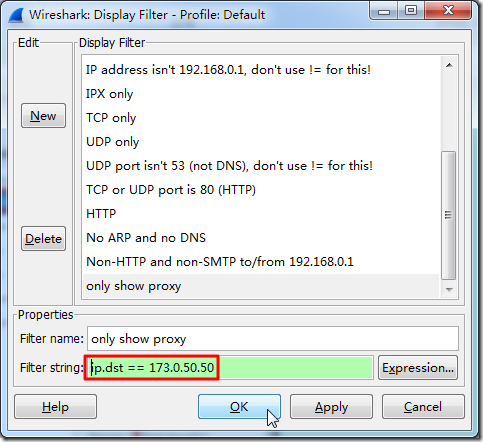
Task: Delete the selected display filter
Action: 43,239
